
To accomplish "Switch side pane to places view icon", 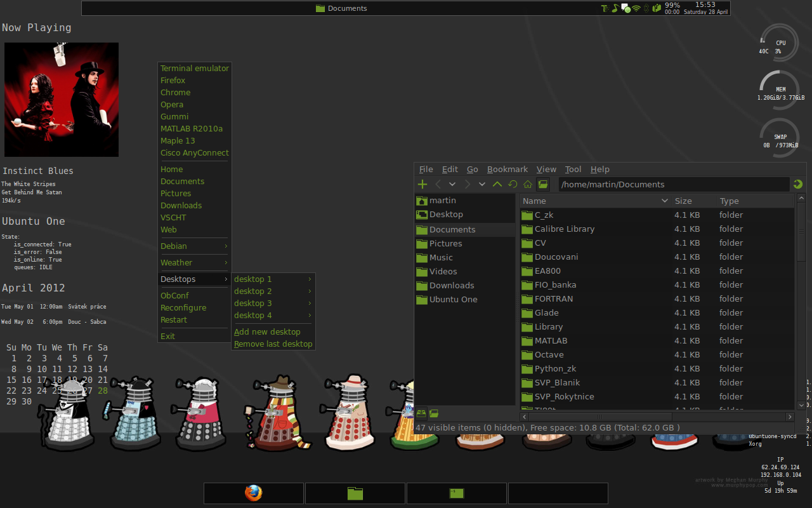I will [x=421, y=413].
